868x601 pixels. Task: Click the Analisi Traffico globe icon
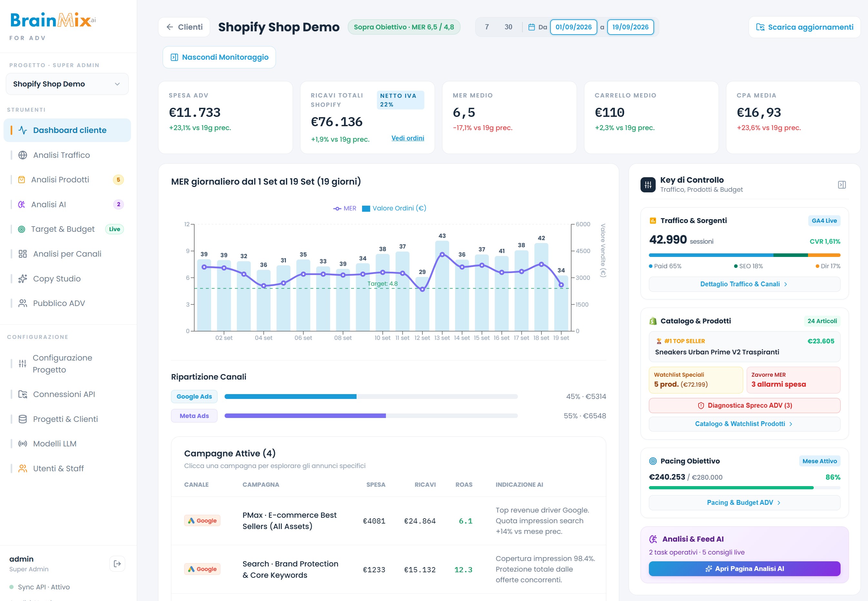tap(23, 155)
